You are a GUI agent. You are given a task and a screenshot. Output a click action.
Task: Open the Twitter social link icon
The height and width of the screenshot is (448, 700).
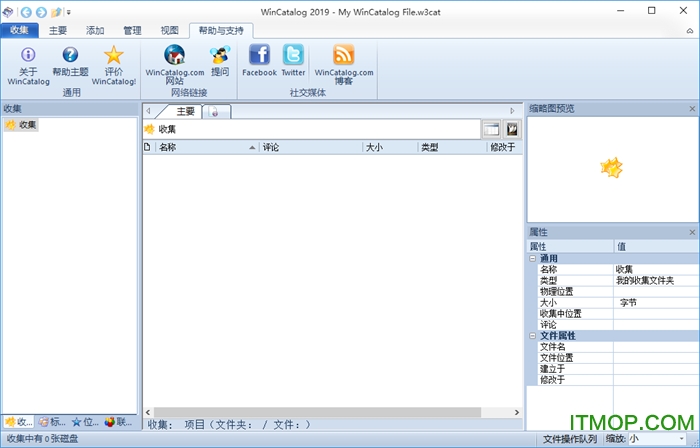[x=293, y=55]
